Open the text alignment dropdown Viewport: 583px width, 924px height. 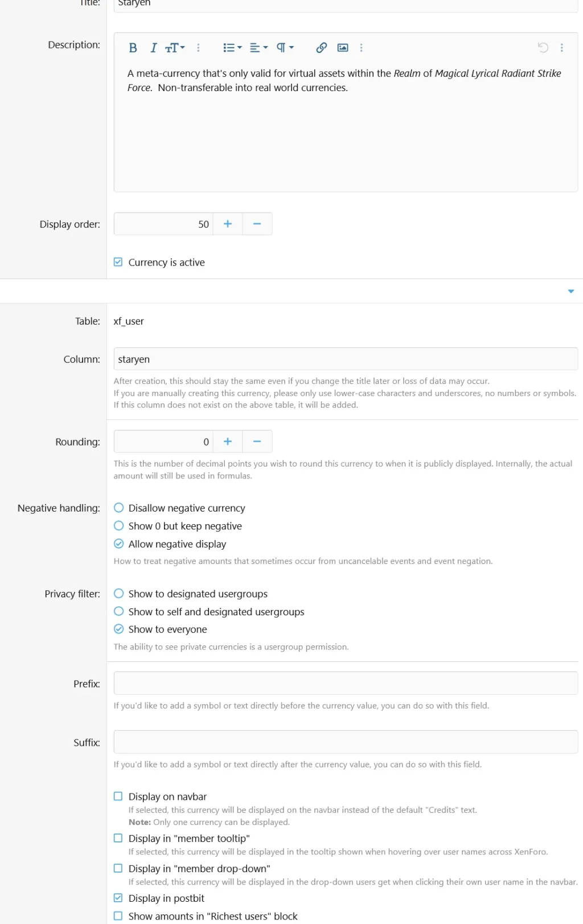[x=258, y=48]
